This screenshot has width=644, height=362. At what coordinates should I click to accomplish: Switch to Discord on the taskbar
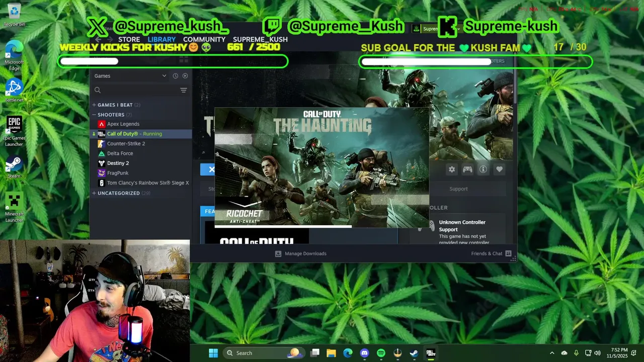364,353
